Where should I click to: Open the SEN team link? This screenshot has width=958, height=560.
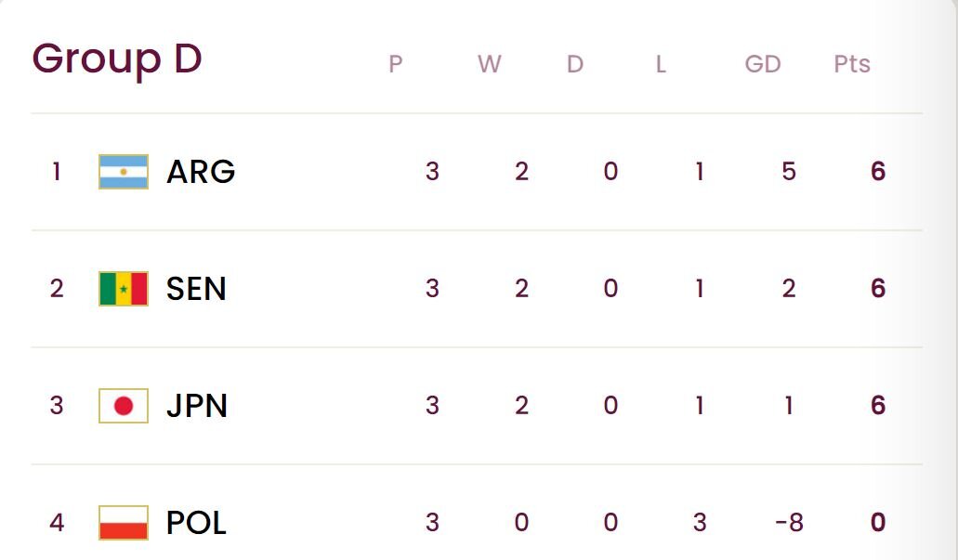(196, 289)
